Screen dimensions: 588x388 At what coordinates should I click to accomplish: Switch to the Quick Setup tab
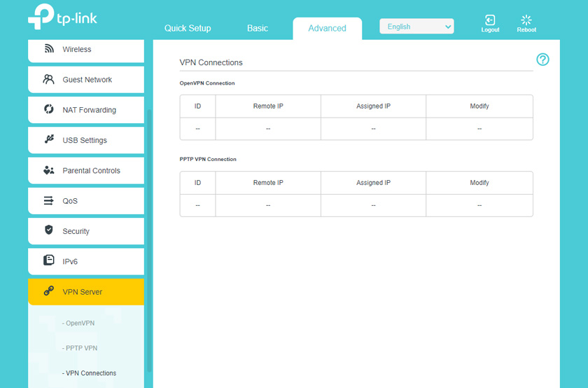point(188,28)
